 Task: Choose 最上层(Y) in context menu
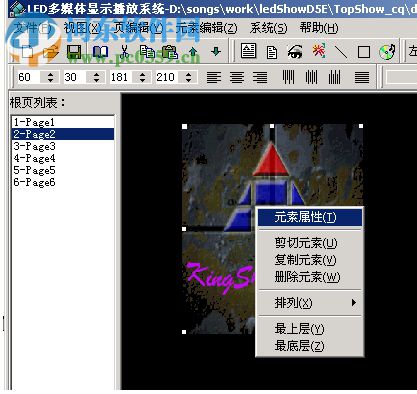click(310, 329)
